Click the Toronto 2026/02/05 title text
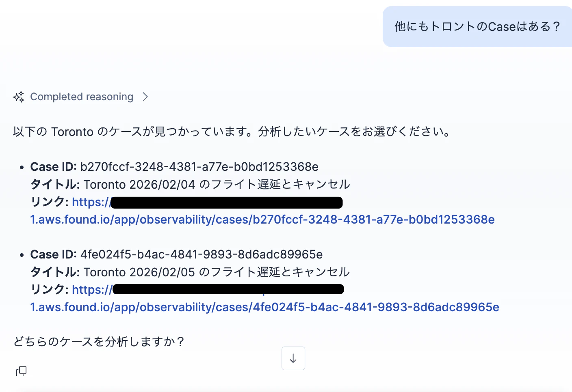The image size is (572, 392). point(217,272)
